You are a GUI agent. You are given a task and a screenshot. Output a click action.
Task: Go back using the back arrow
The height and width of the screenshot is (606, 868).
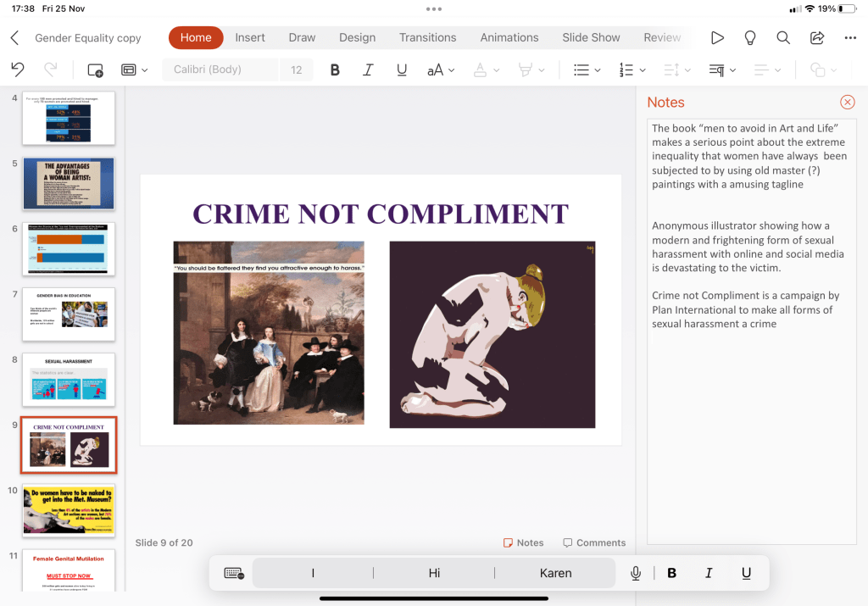pyautogui.click(x=14, y=37)
